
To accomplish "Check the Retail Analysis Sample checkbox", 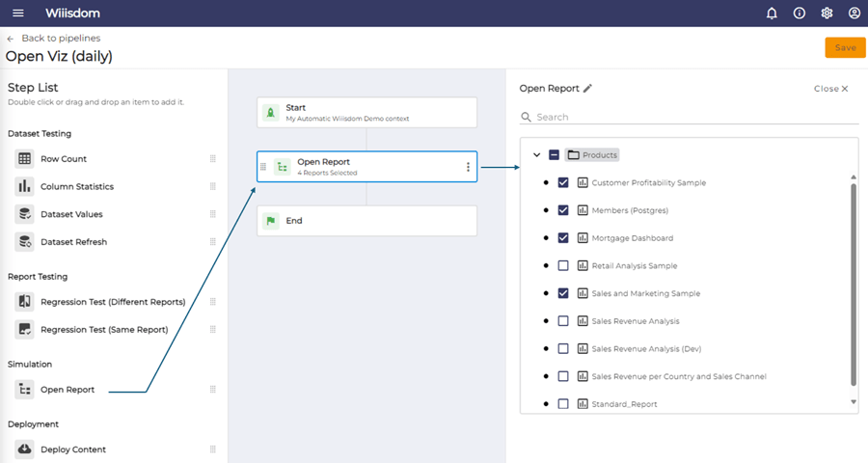I will (563, 265).
